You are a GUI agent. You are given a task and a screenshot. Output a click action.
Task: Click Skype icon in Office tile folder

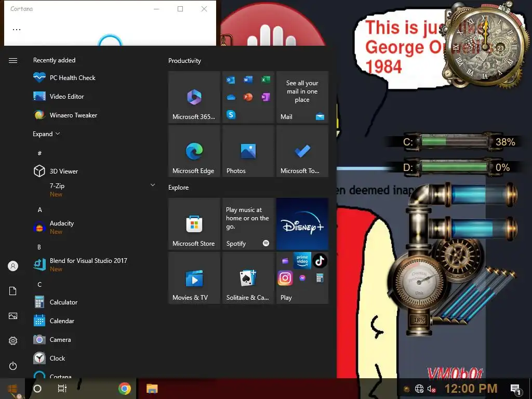pyautogui.click(x=231, y=115)
